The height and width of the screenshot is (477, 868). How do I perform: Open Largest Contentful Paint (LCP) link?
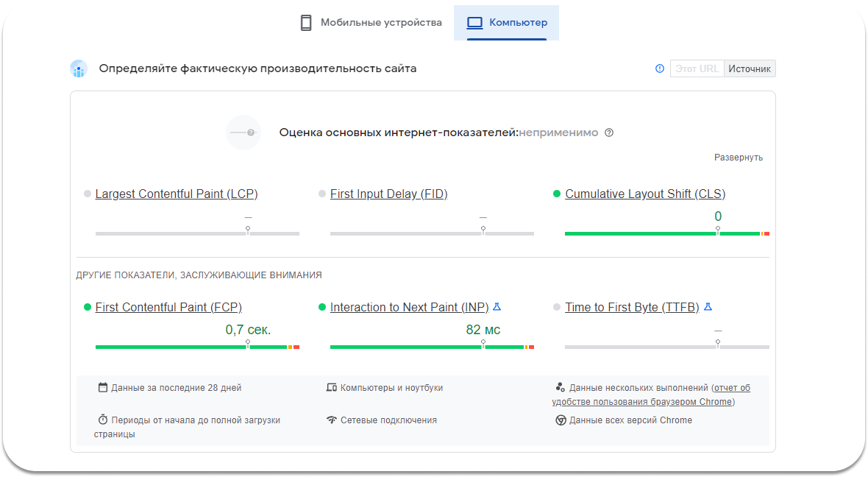177,194
